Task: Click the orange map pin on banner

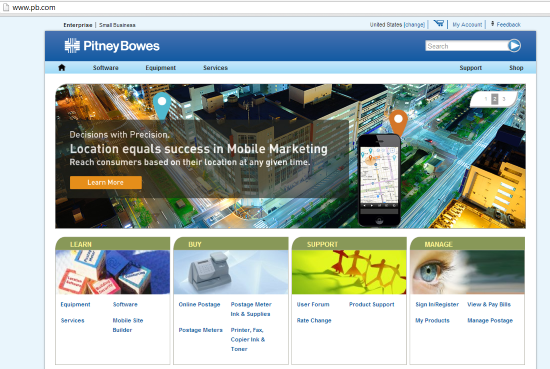Action: 398,122
